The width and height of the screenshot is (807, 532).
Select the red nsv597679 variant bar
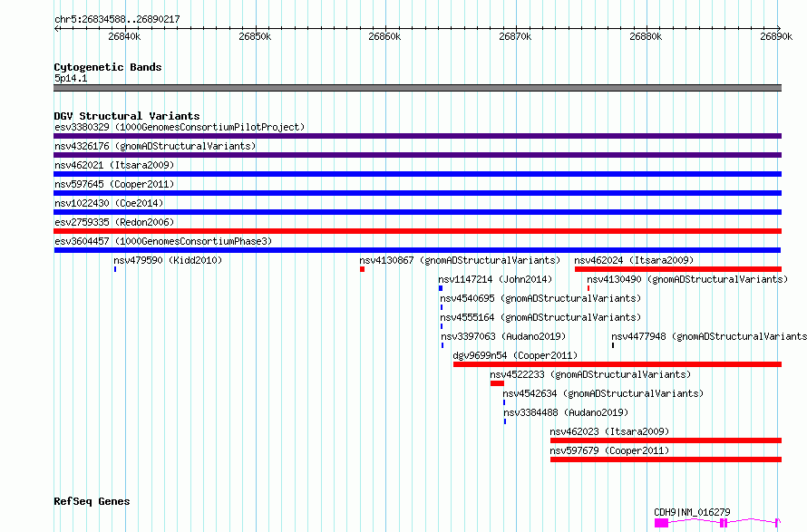coord(666,459)
